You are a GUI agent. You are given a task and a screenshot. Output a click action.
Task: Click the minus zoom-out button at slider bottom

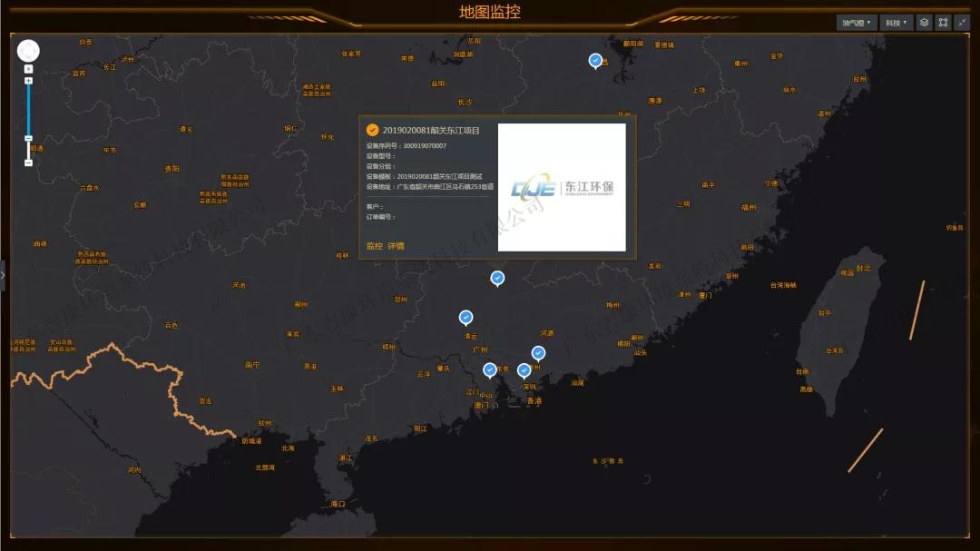point(28,162)
